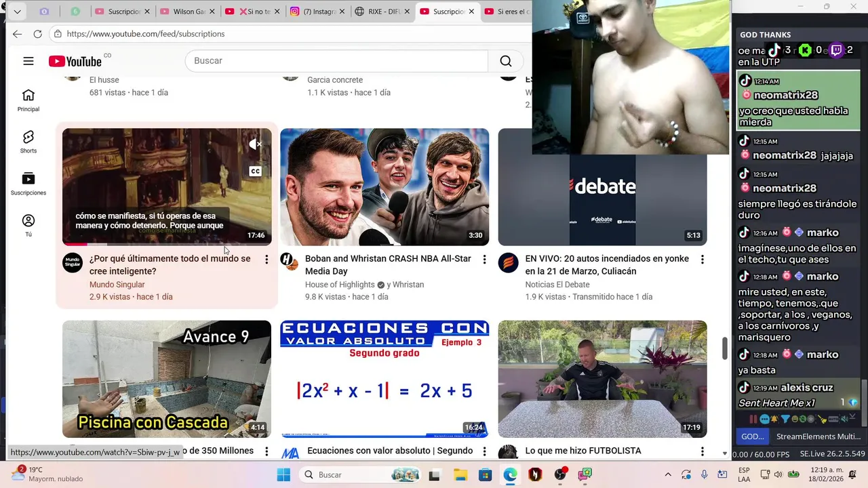Screen dimensions: 868x488
Task: Play the Piscina con Cascada thumbnail
Action: click(x=167, y=379)
